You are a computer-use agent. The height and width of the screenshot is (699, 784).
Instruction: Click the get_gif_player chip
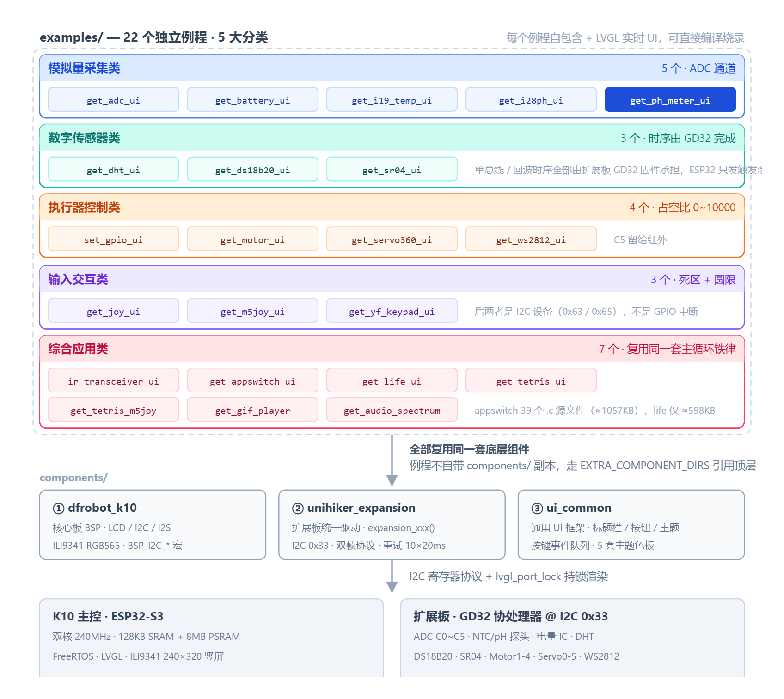tap(252, 410)
